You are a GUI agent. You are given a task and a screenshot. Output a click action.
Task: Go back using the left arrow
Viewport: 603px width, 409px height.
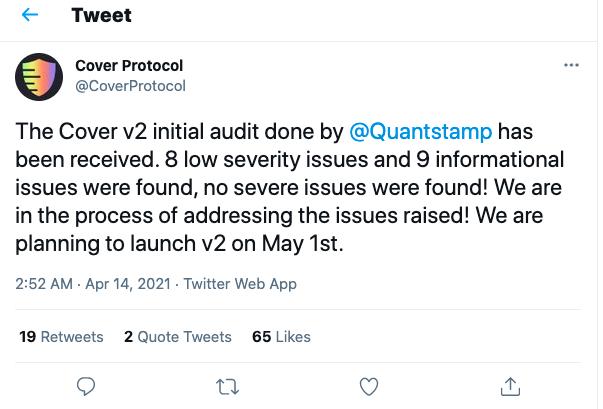(31, 16)
